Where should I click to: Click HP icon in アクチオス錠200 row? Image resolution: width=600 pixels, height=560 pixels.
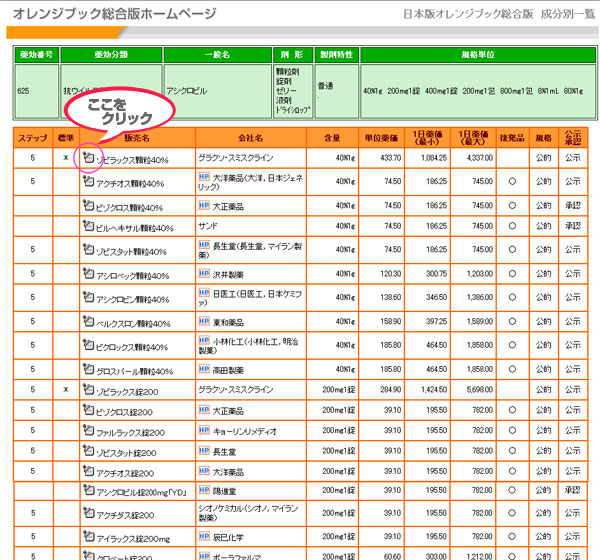(x=204, y=470)
